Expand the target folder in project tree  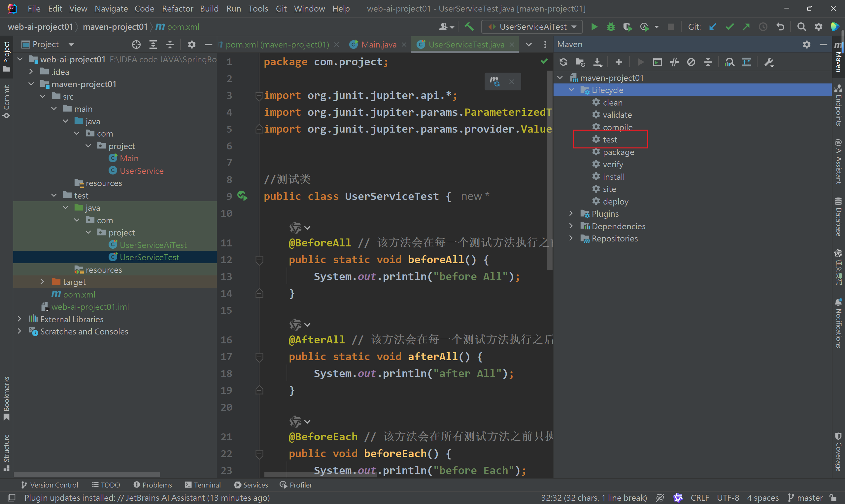coord(42,282)
